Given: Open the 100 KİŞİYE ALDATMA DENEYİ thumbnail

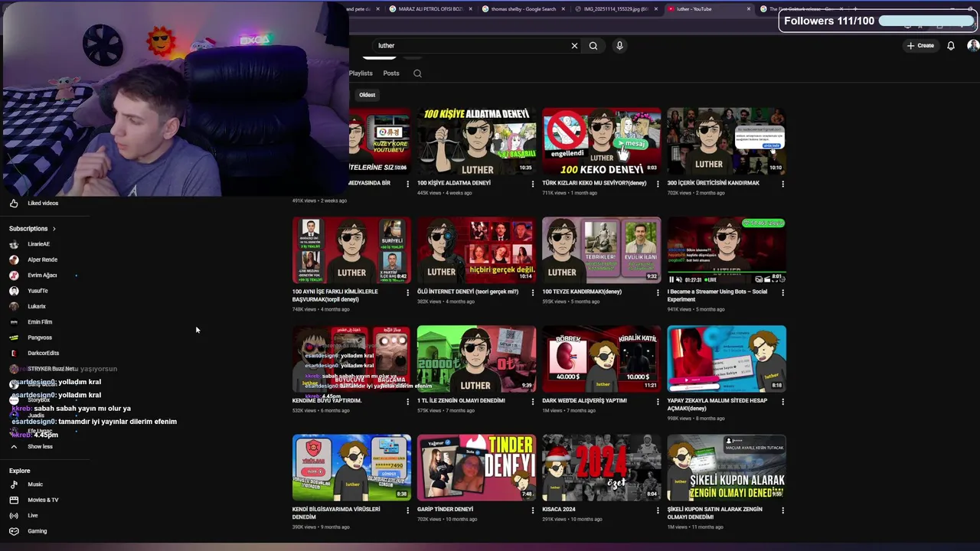Looking at the screenshot, I should point(477,142).
